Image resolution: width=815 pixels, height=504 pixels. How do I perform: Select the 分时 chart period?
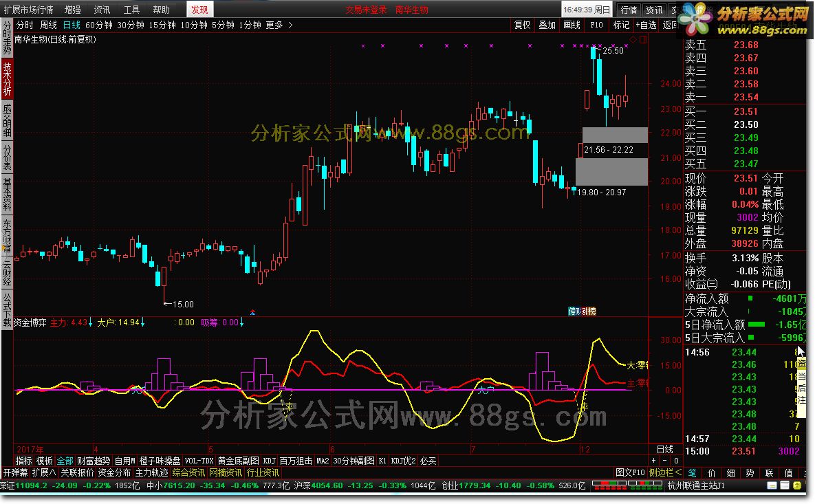[25, 25]
